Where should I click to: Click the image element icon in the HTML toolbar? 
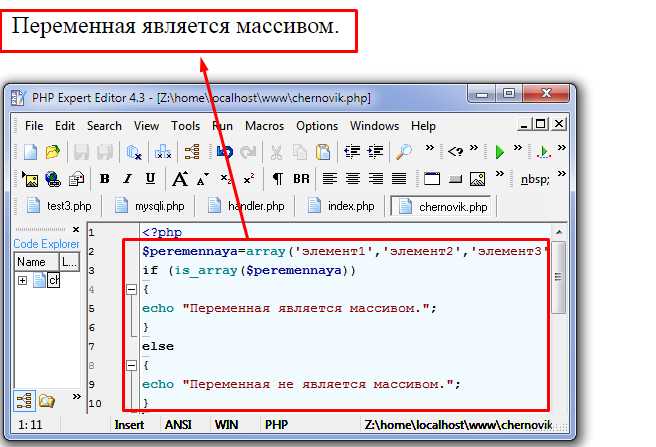tap(477, 179)
